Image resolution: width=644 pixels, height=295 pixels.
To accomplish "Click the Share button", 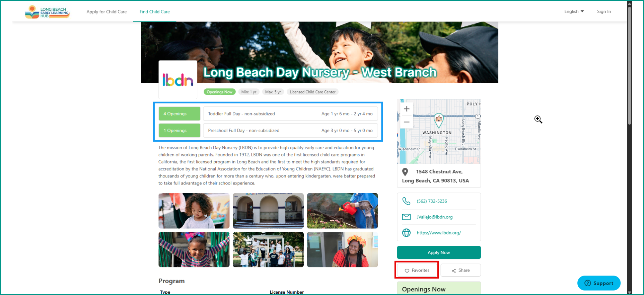I will click(x=460, y=270).
